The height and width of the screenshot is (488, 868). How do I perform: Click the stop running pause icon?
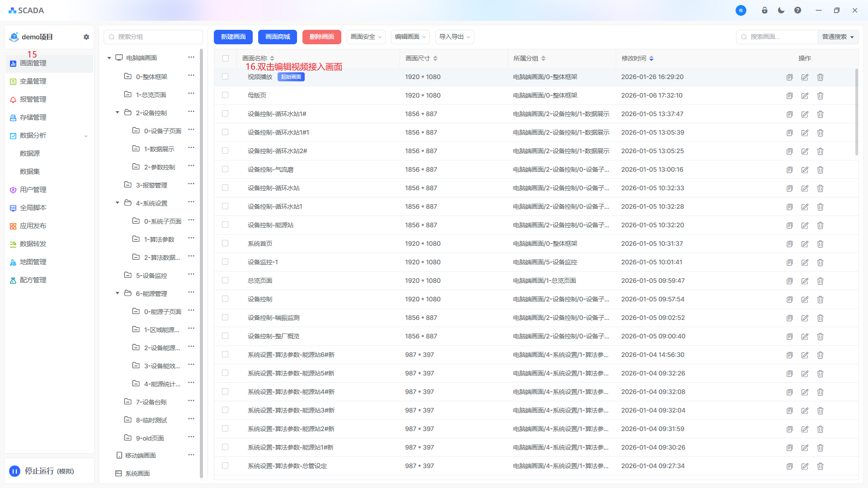point(14,471)
